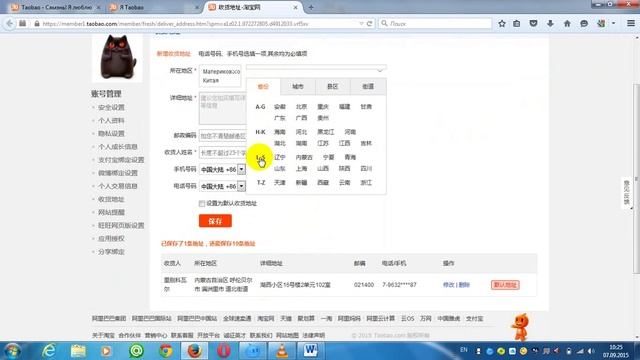640x360 pixels.
Task: Open the downloads arrow icon
Action: point(550,24)
